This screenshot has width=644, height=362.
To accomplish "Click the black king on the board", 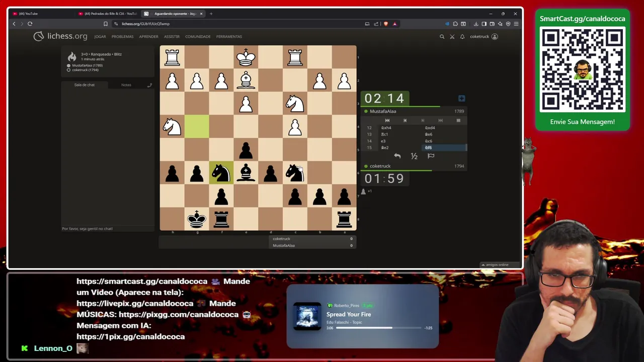I will click(197, 219).
